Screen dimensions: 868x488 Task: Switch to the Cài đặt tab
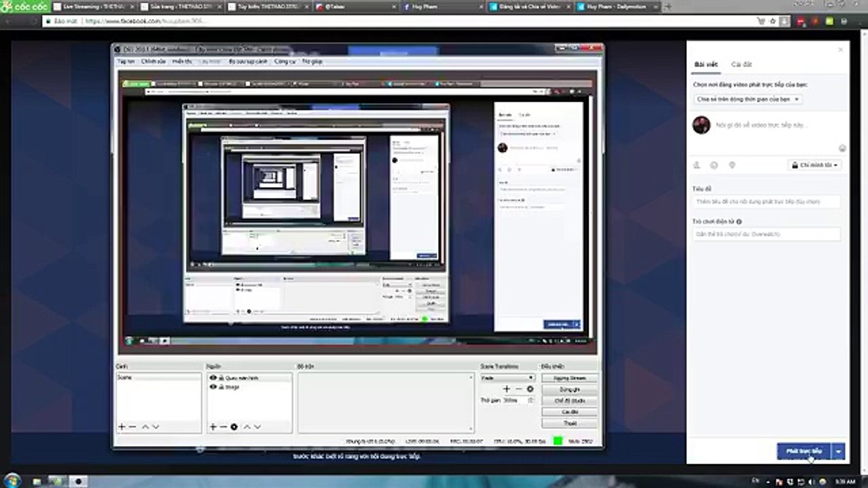tap(741, 64)
